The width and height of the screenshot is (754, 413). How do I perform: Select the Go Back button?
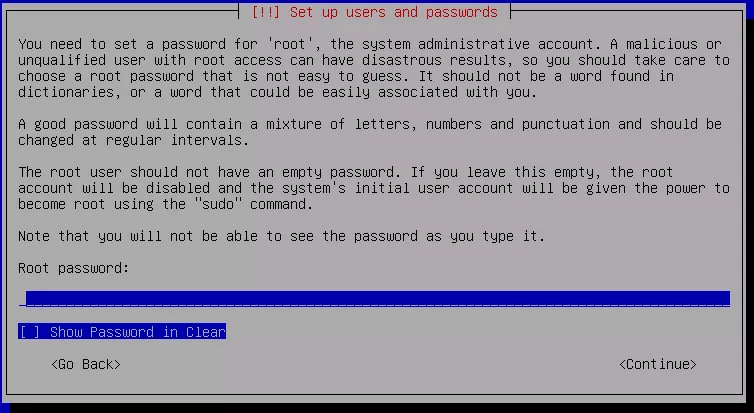tap(86, 364)
